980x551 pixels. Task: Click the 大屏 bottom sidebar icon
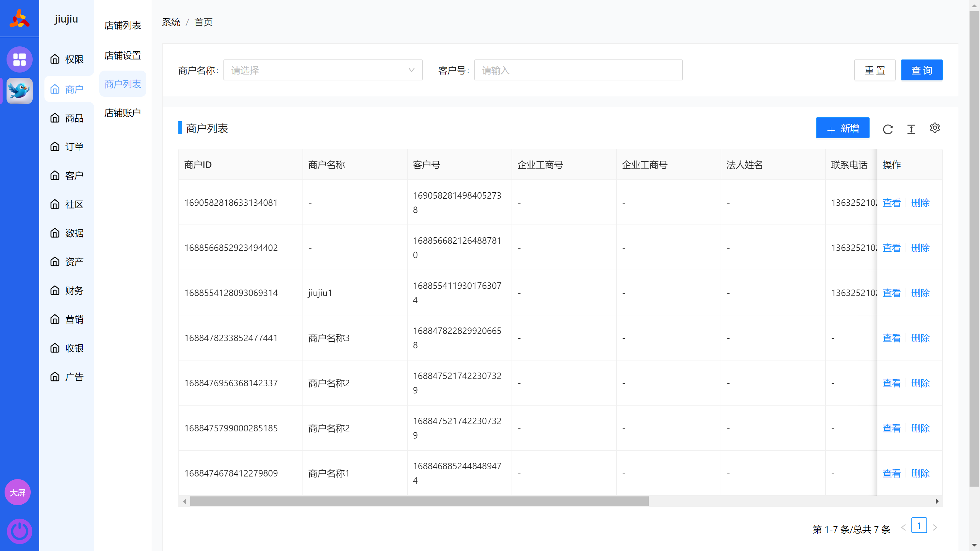coord(19,493)
